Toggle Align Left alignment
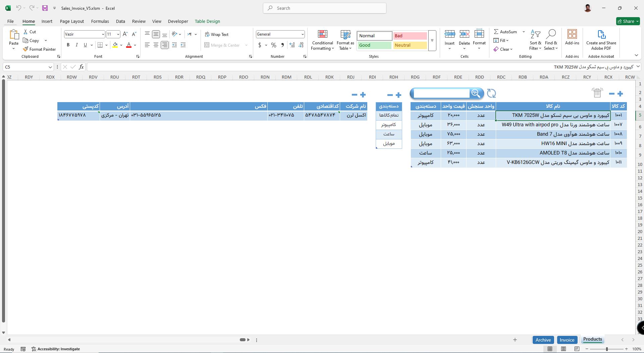The image size is (644, 353). 147,45
